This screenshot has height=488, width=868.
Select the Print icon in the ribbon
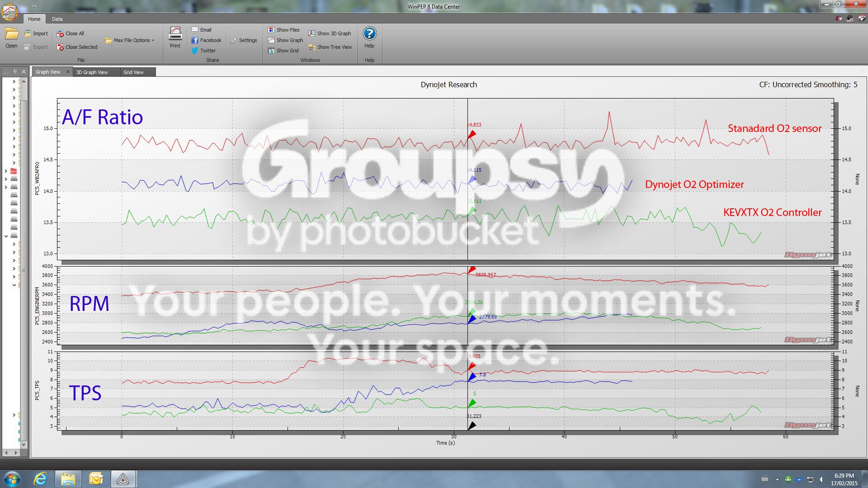pos(175,34)
